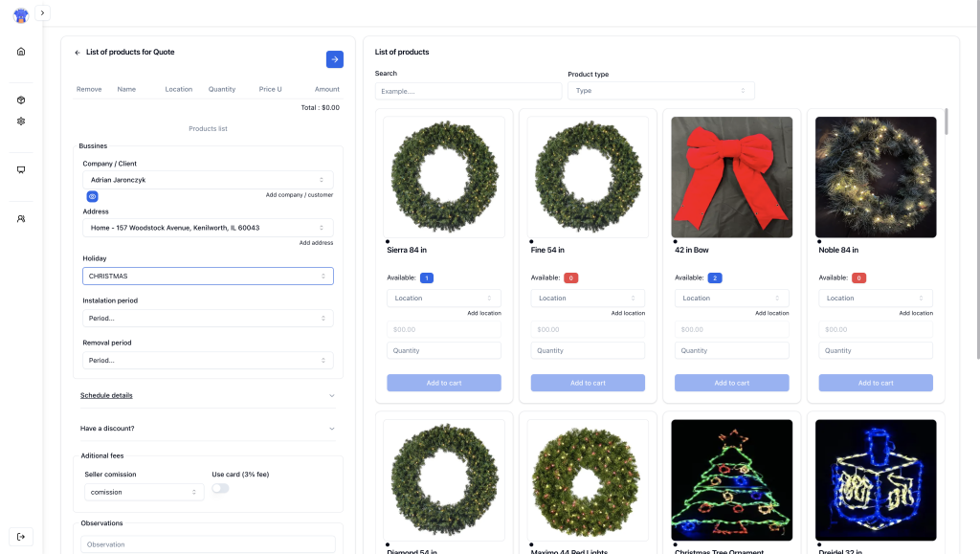980x554 pixels.
Task: Click the Quantity field for Sierra 84 in
Action: [444, 350]
